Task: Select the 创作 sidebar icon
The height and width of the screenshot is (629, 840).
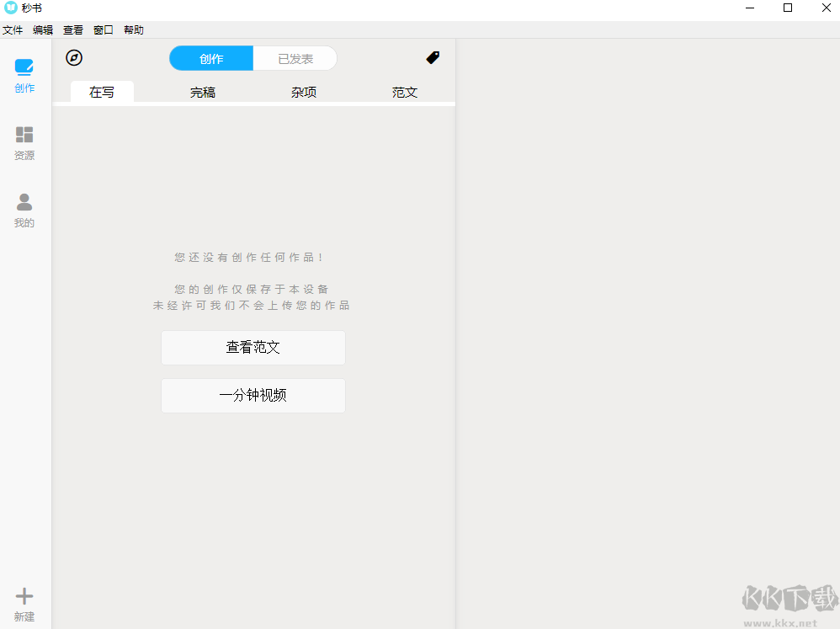Action: (24, 74)
